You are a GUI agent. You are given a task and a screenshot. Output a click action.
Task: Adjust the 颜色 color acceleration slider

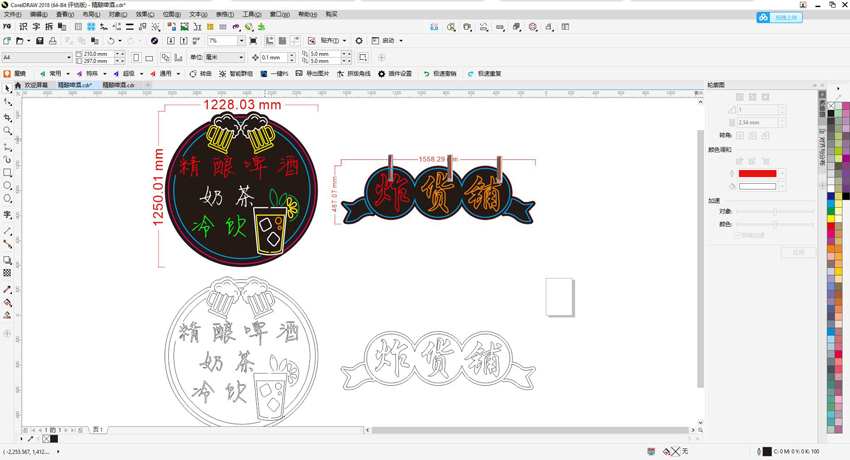775,224
